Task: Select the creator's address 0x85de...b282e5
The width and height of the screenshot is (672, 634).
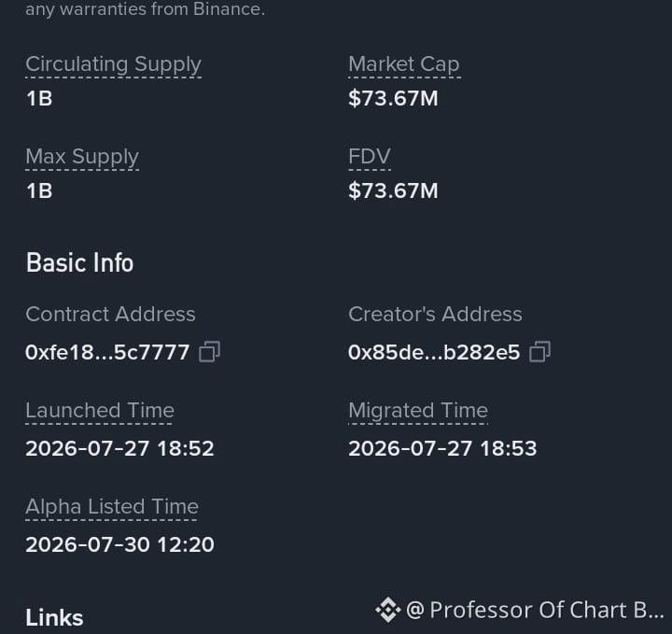Action: (x=434, y=352)
